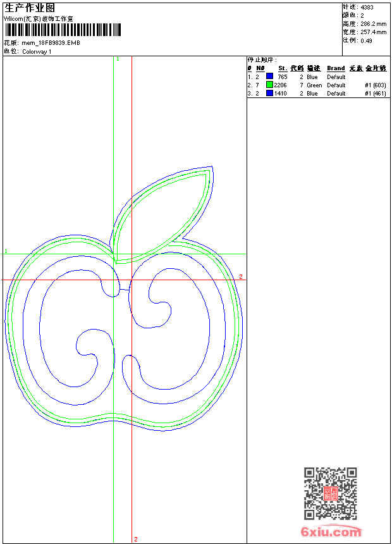Click the barcode under the Wilcom header
Image resolution: width=392 pixels, height=544 pixels.
point(62,30)
